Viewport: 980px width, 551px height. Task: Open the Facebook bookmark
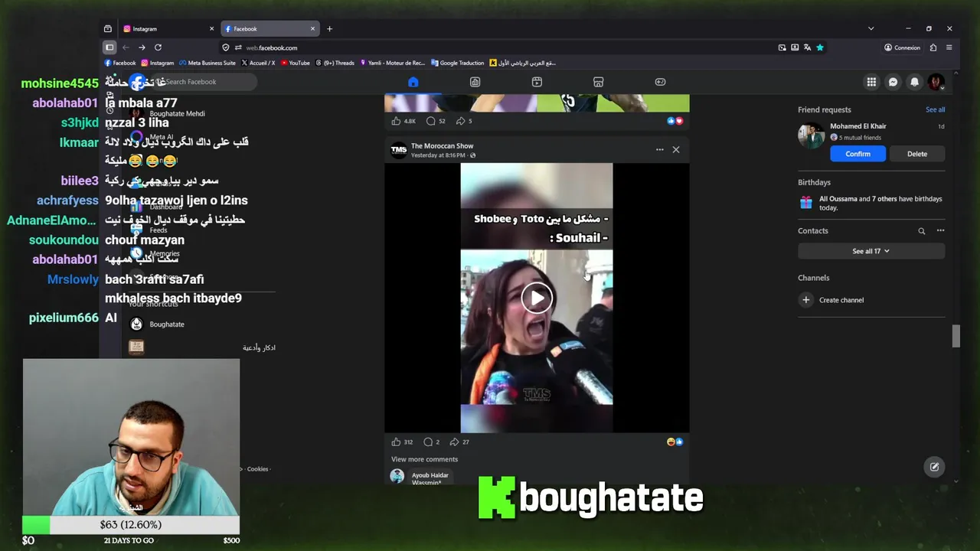120,63
